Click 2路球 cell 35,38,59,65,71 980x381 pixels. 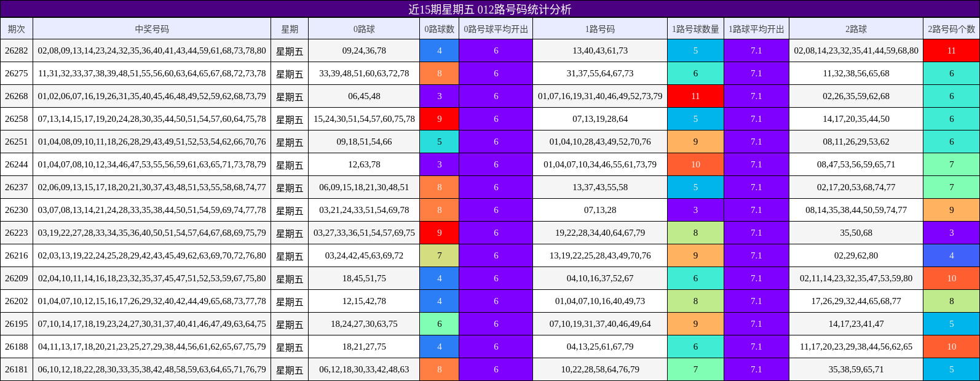[x=856, y=369]
